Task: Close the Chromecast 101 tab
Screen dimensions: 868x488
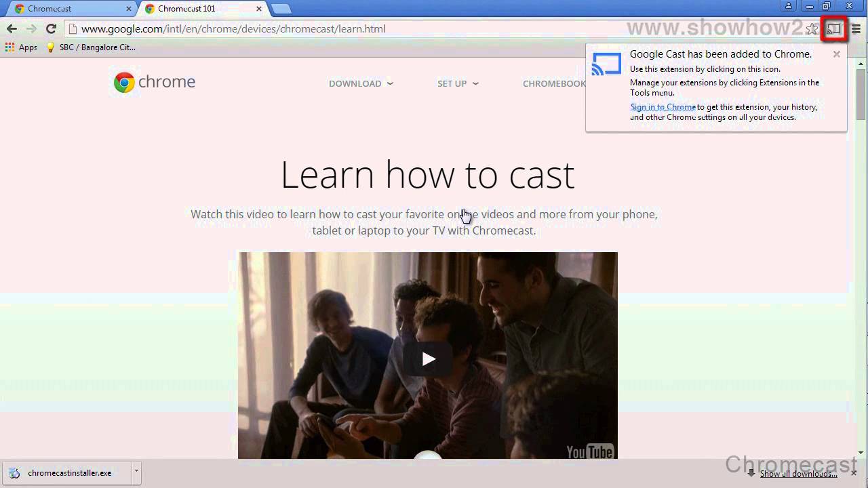Action: pyautogui.click(x=259, y=9)
